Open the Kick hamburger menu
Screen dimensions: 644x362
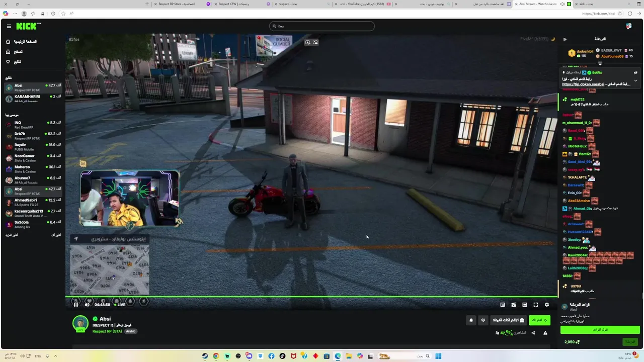tap(9, 26)
